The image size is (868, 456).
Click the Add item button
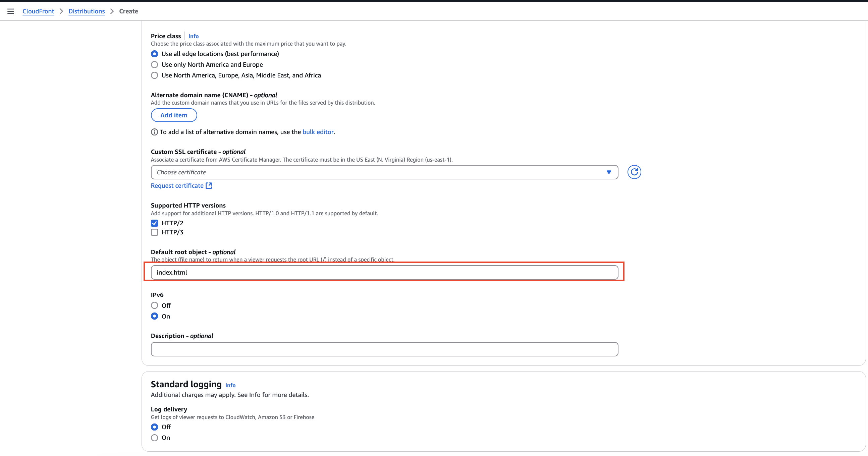point(173,115)
